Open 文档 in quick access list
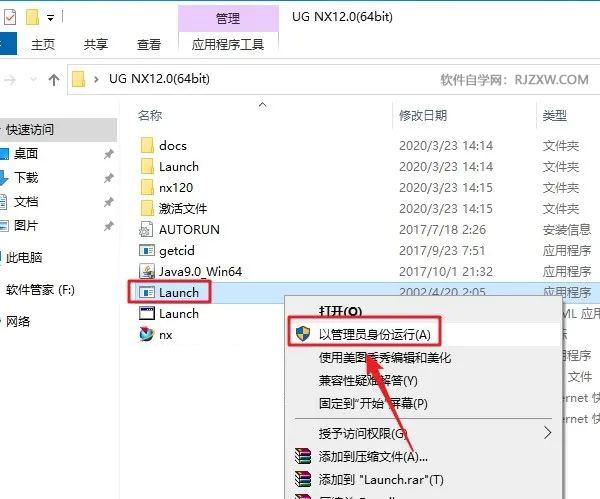 click(26, 202)
